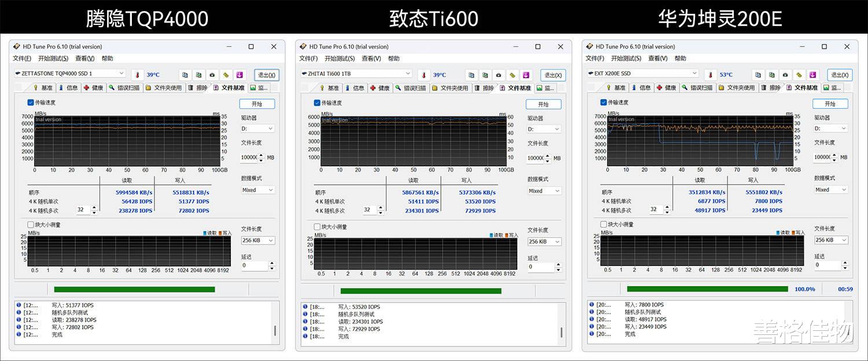The image size is (868, 361).
Task: Click 开始 button in EXT X200E window
Action: 830,104
